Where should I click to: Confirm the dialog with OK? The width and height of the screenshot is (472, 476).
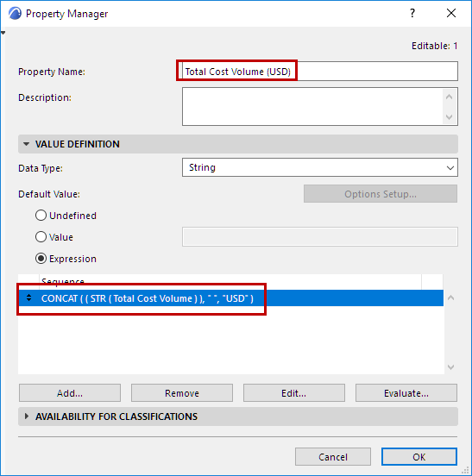(419, 456)
